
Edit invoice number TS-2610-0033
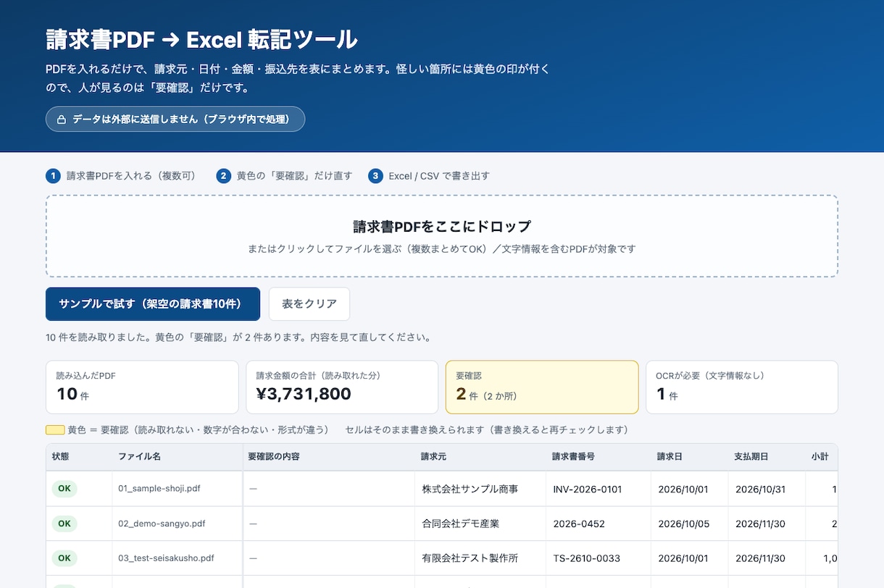[599, 558]
